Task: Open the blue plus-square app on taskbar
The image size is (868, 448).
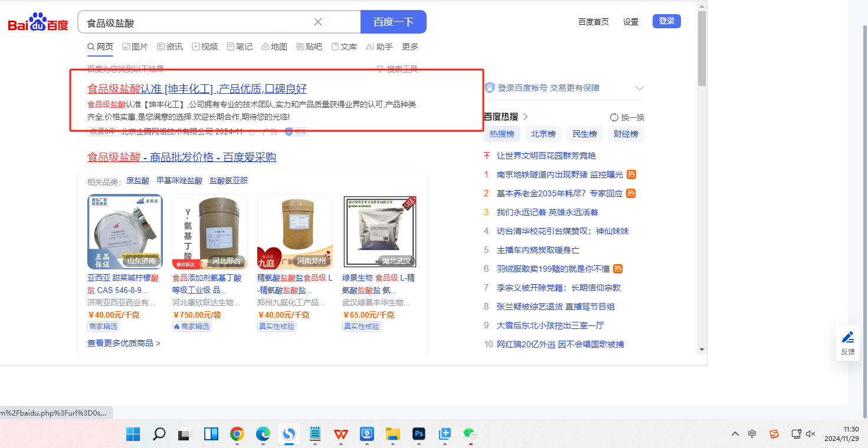Action: (445, 434)
